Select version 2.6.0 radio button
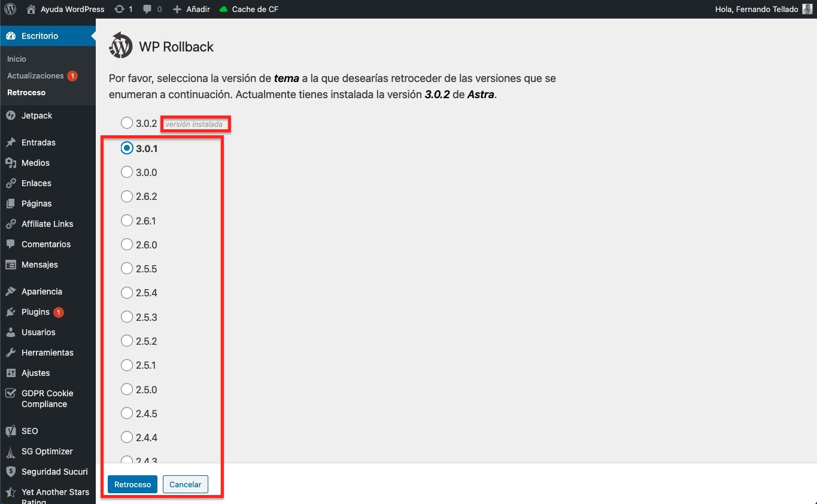The image size is (817, 504). click(x=127, y=244)
